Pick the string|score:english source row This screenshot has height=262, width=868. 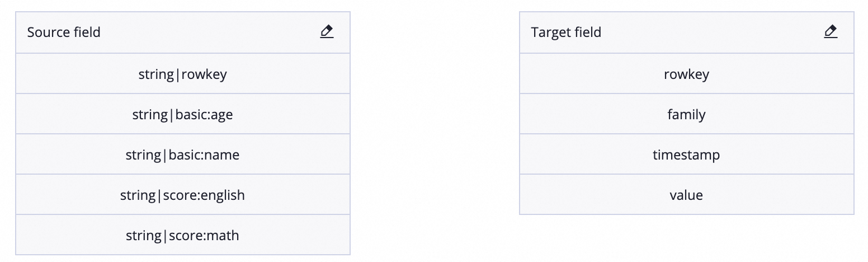(x=183, y=195)
